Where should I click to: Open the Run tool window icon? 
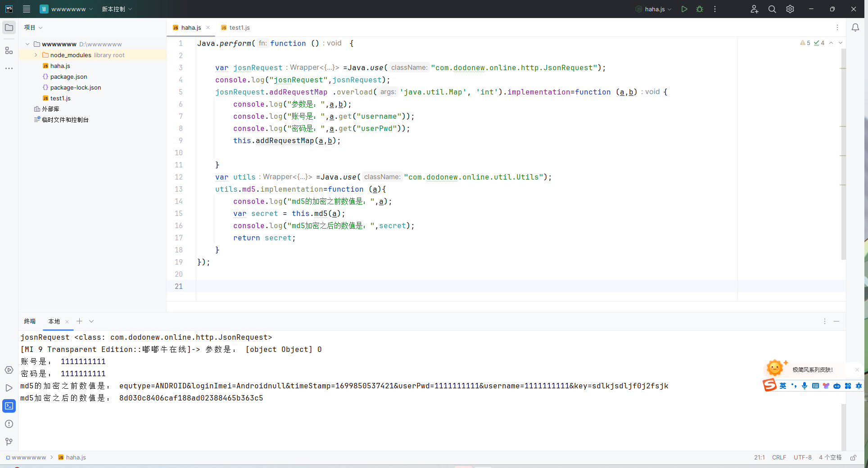(9, 388)
